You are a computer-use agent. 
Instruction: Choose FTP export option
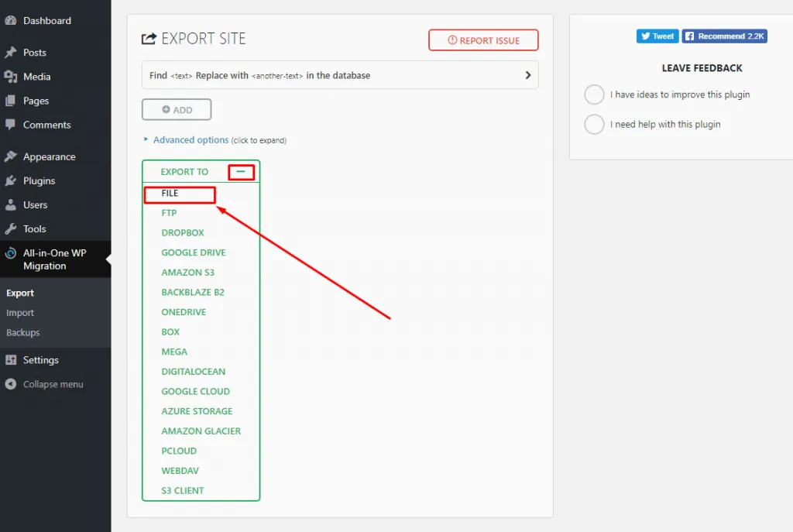(169, 213)
